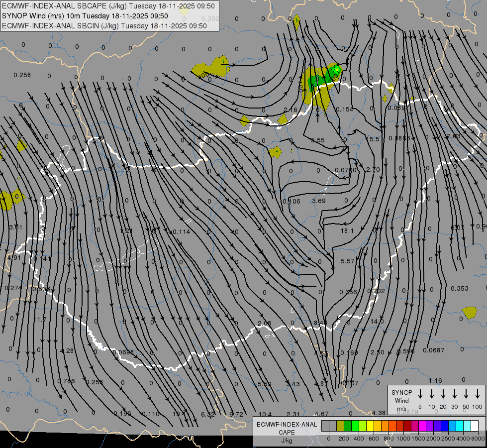Image resolution: width=487 pixels, height=448 pixels.
Task: Click the 2.31 value on the map
Action: [293, 414]
